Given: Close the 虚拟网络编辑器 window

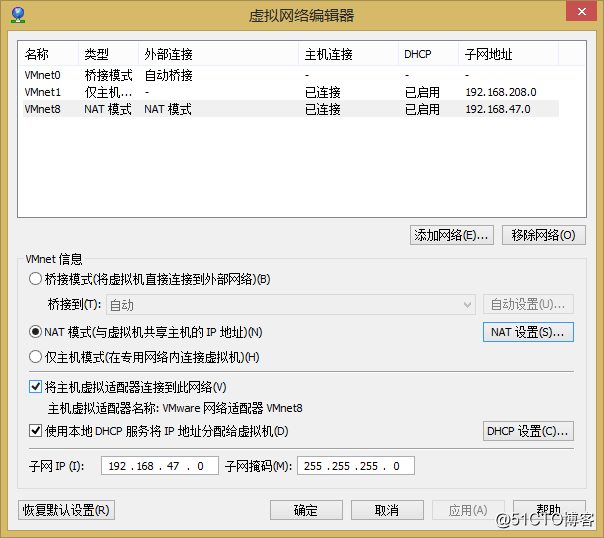Looking at the screenshot, I should pos(581,11).
